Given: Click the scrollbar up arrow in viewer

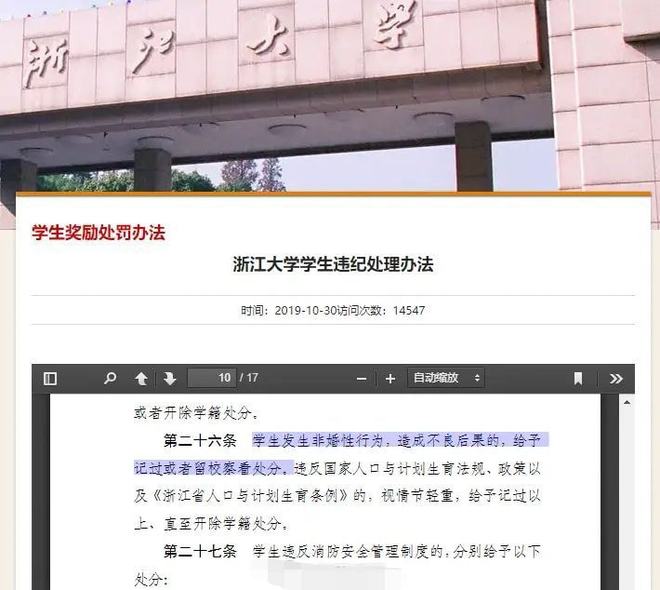Looking at the screenshot, I should point(627,402).
